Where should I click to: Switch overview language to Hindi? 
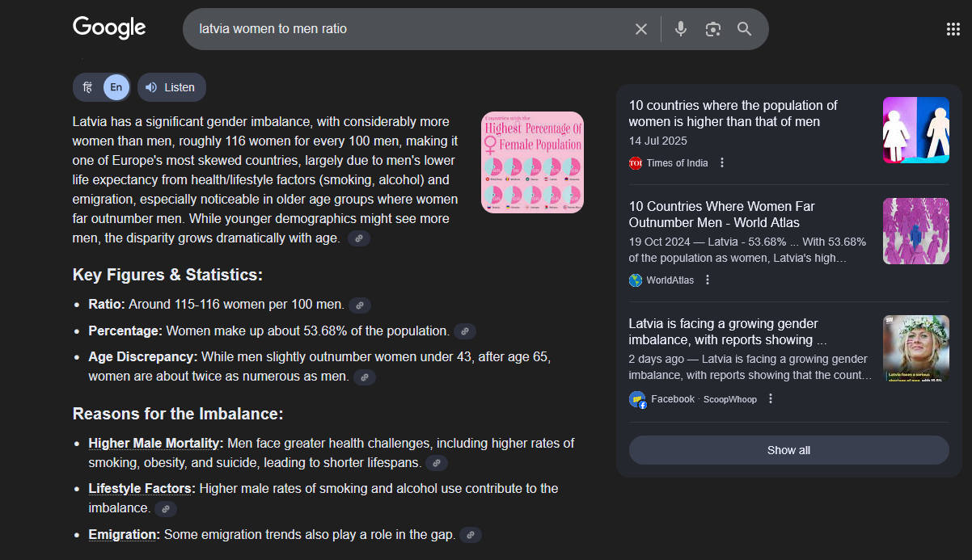pyautogui.click(x=88, y=87)
